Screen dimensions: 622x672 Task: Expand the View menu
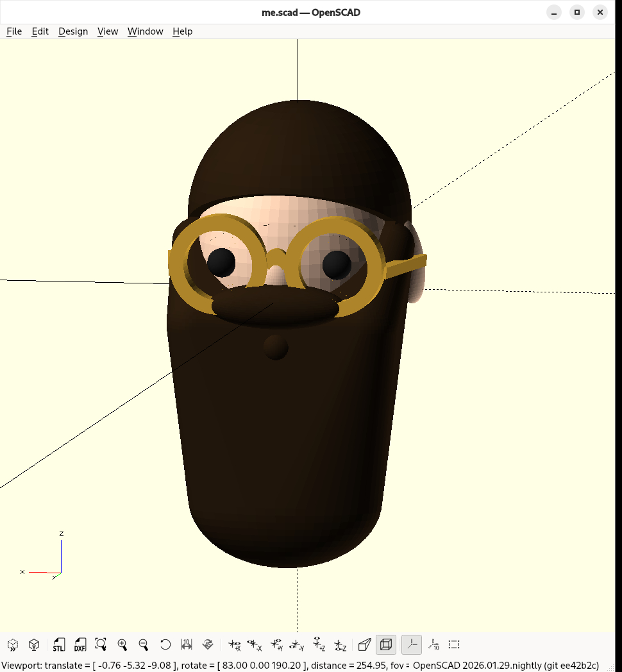pyautogui.click(x=108, y=31)
